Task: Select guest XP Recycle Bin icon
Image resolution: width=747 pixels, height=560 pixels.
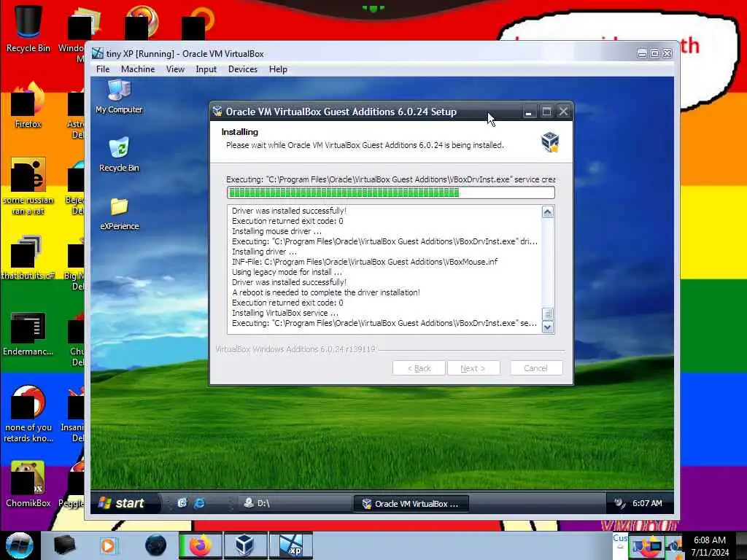Action: (x=119, y=155)
